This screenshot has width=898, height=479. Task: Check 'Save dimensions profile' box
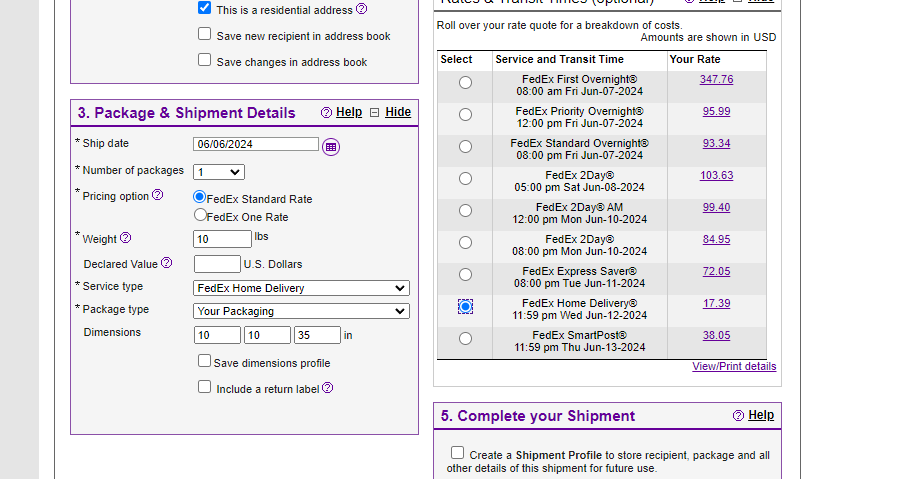(x=204, y=360)
